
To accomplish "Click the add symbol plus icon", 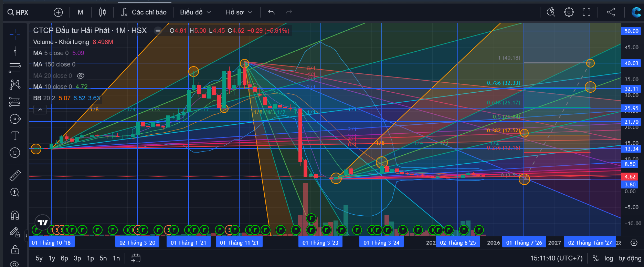I will [x=59, y=12].
